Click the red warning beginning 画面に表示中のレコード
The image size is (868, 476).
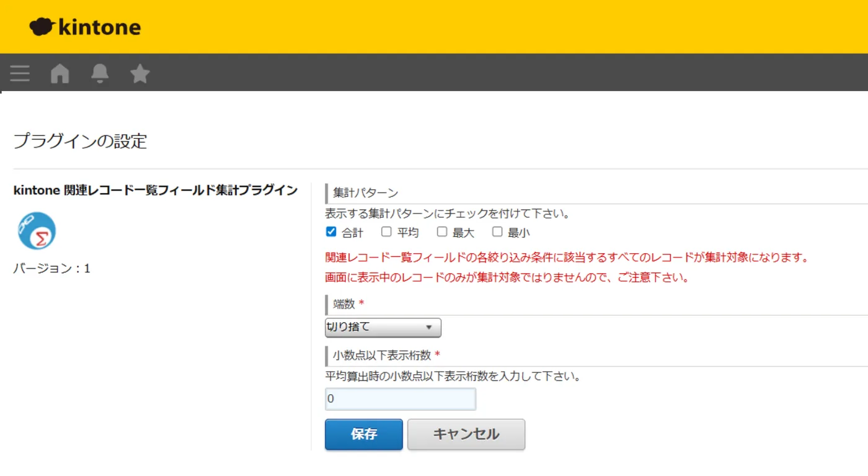[507, 277]
